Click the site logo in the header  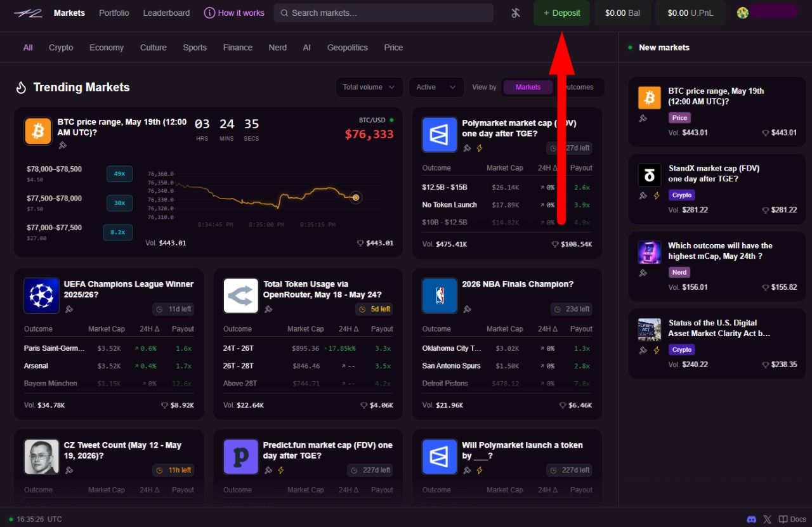coord(28,13)
